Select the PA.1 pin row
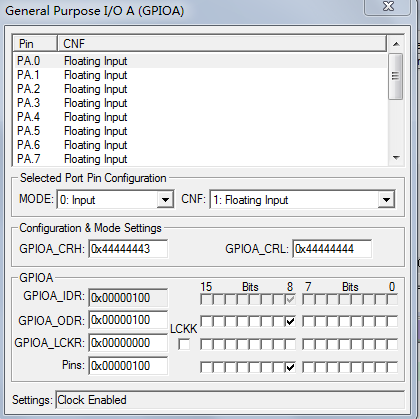420x419 pixels. pyautogui.click(x=201, y=75)
